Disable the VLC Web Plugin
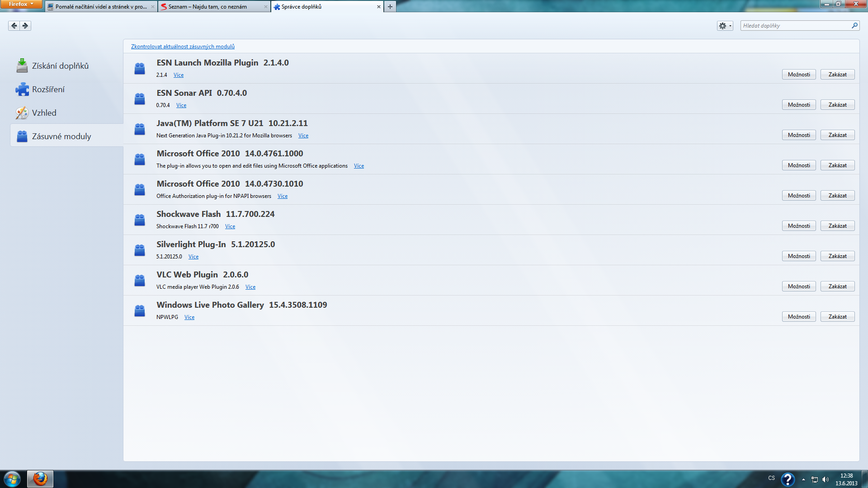The height and width of the screenshot is (488, 868). point(837,286)
